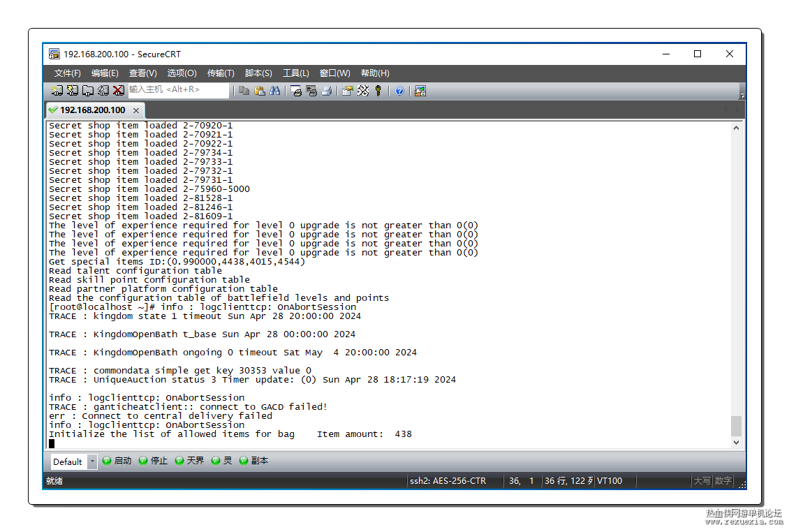Open the 帮助(H) menu
This screenshot has height=532, width=789.
point(375,73)
